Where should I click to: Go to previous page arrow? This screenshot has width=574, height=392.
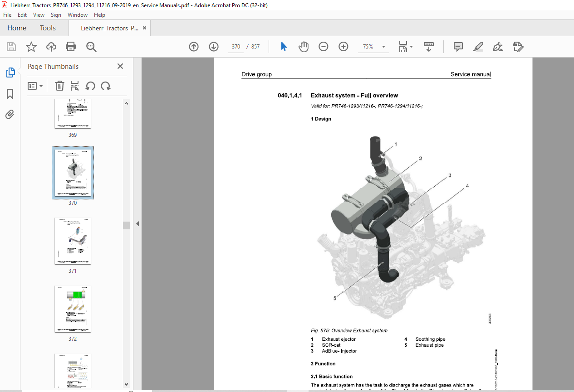[194, 46]
